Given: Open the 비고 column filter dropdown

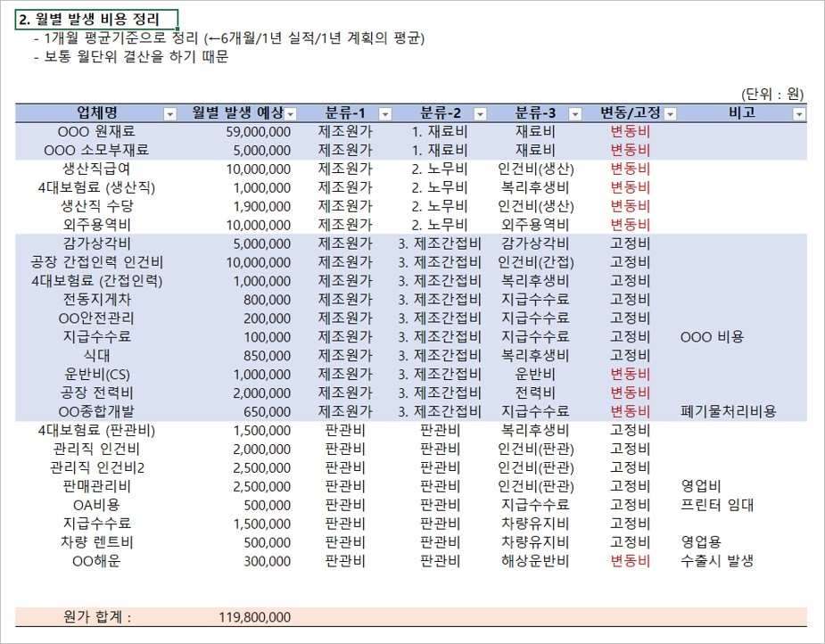Looking at the screenshot, I should pyautogui.click(x=799, y=113).
